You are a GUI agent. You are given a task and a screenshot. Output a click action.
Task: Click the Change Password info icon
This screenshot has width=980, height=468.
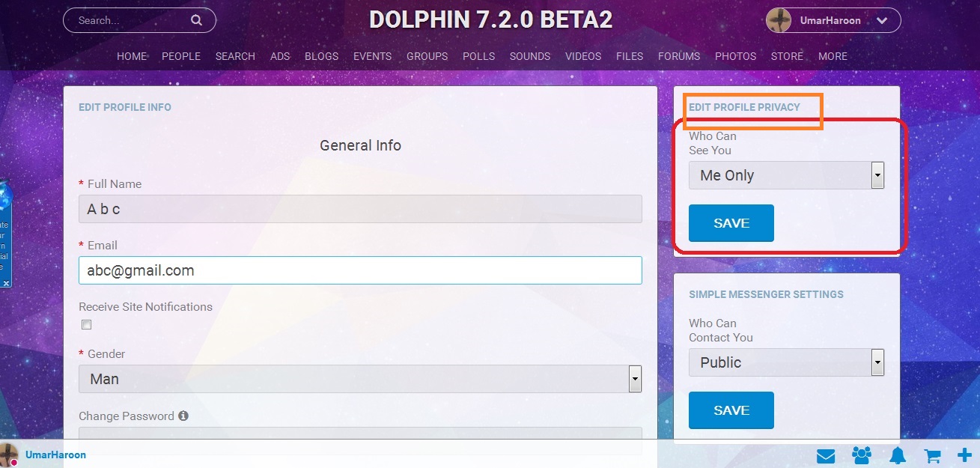[x=183, y=416]
